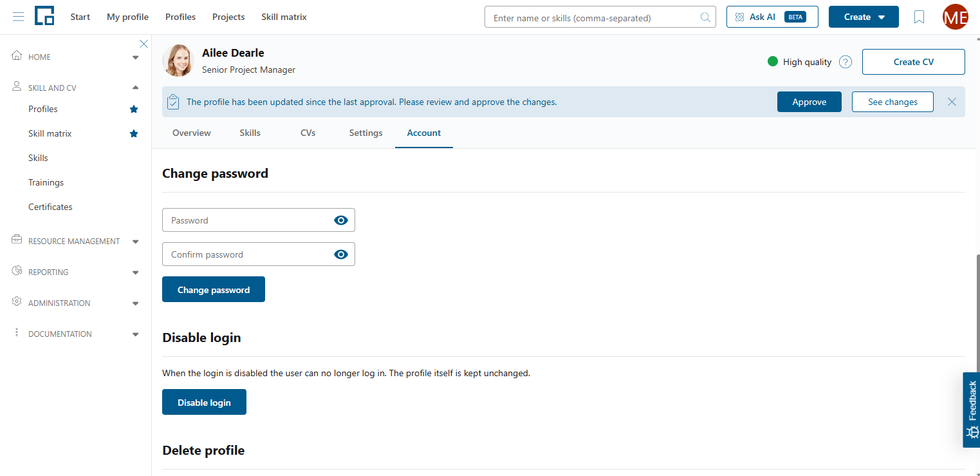
Task: Open the Create dropdown button
Action: 864,17
